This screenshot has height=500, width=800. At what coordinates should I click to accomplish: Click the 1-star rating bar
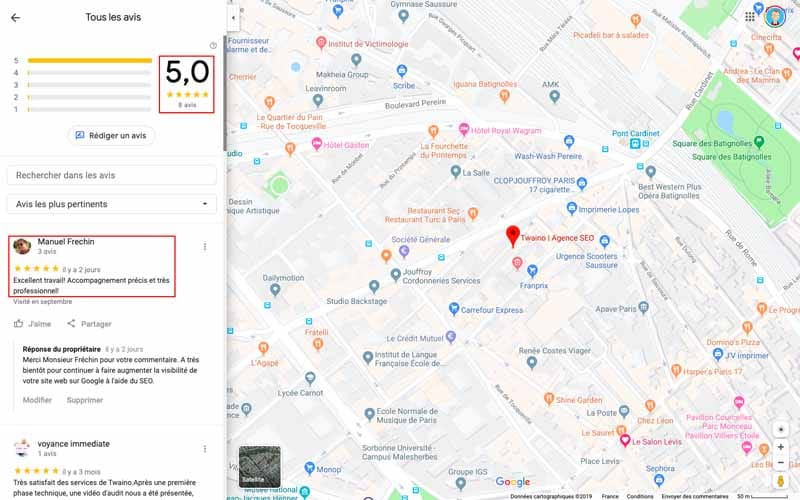tap(90, 109)
